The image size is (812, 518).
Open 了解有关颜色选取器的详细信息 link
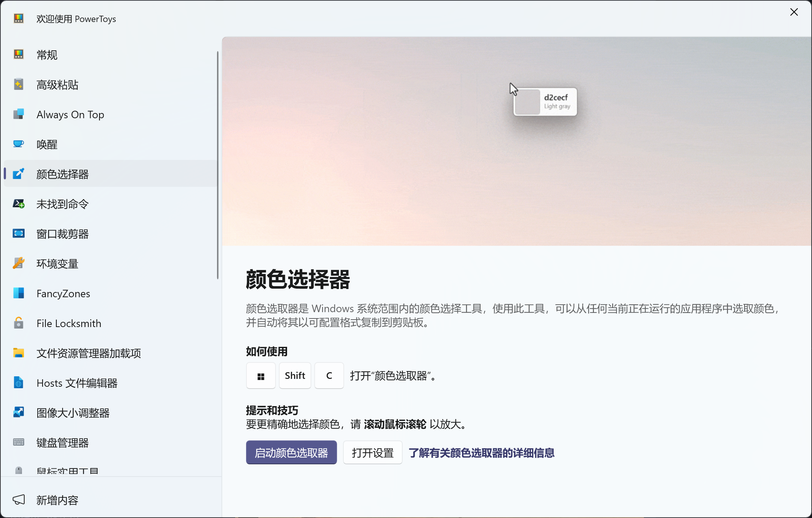(x=481, y=453)
